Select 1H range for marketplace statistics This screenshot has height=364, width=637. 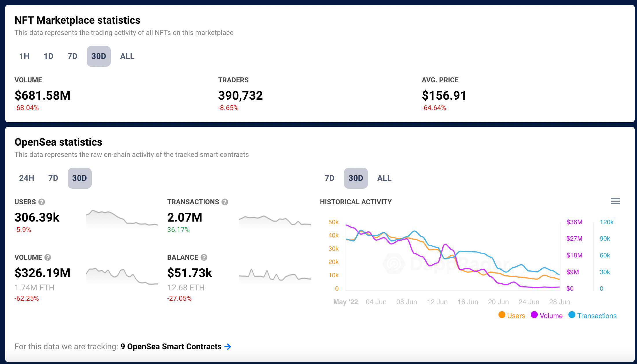(x=24, y=56)
